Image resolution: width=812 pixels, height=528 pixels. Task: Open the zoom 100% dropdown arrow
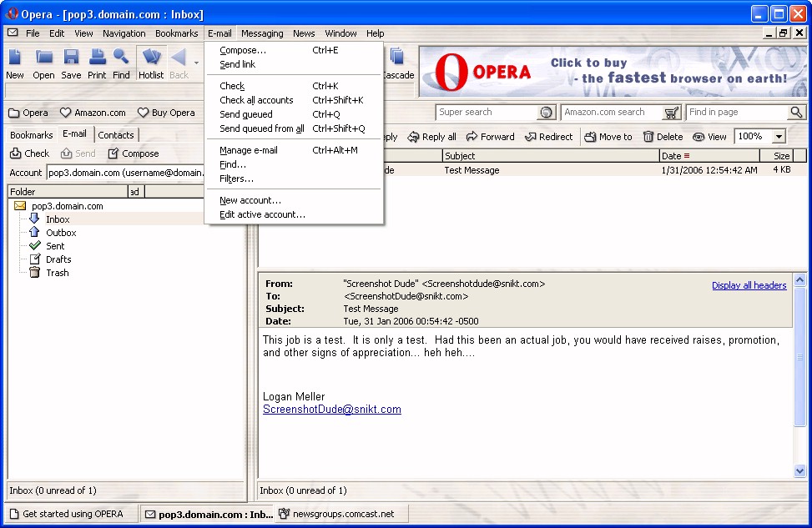(x=779, y=137)
